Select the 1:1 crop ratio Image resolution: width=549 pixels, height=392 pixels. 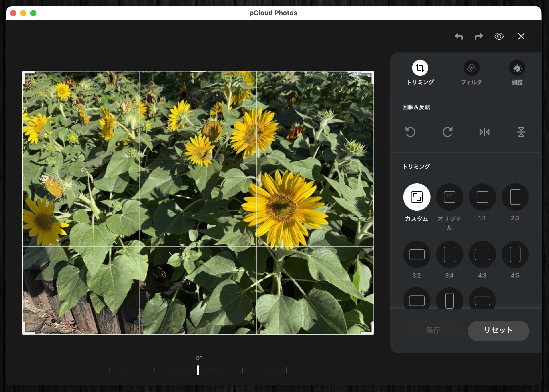pos(482,197)
